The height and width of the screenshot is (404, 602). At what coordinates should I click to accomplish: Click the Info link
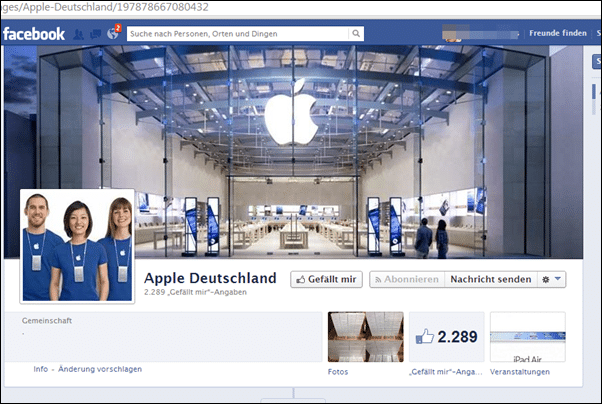tap(40, 369)
